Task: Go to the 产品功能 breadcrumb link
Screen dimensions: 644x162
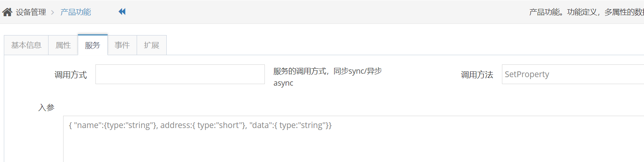Action: tap(75, 12)
